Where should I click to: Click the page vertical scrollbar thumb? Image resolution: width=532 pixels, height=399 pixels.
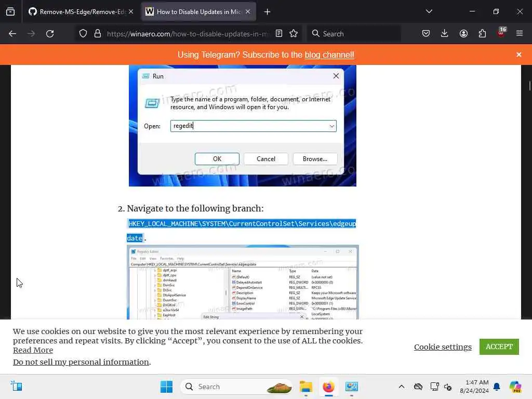point(529,85)
